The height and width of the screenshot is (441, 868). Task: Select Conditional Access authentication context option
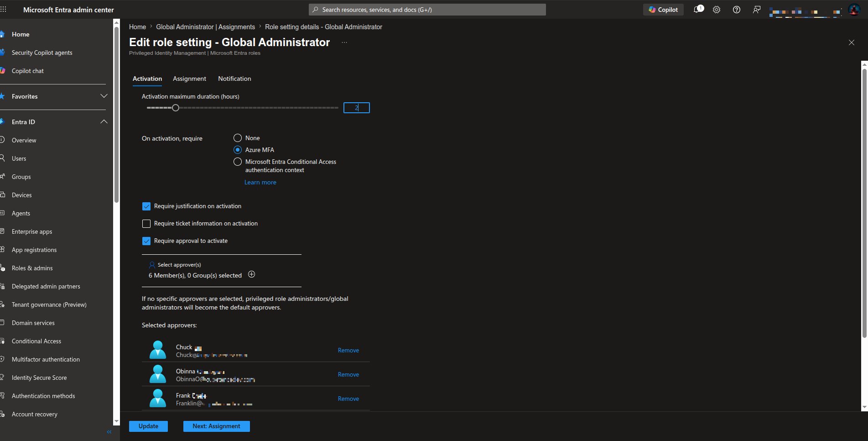(238, 162)
